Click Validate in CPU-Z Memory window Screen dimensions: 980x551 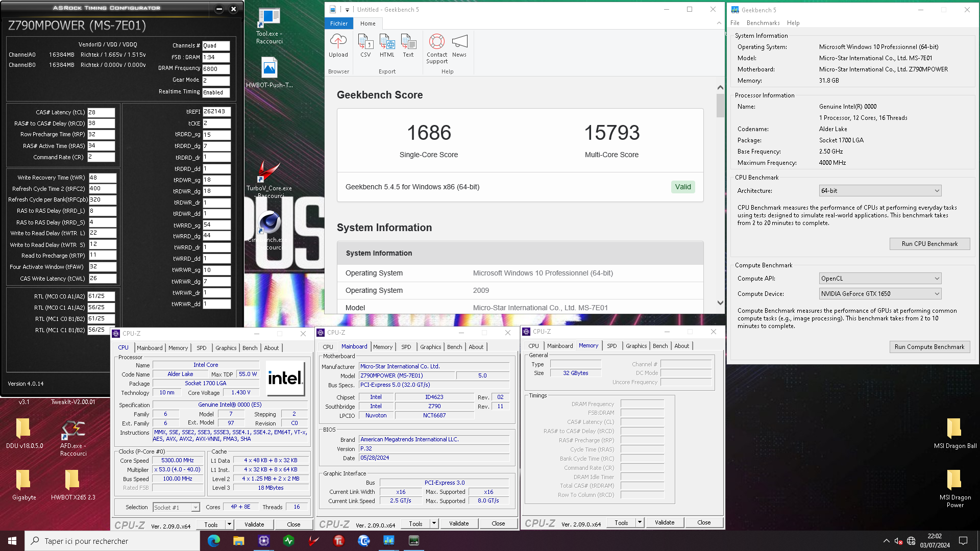[665, 522]
